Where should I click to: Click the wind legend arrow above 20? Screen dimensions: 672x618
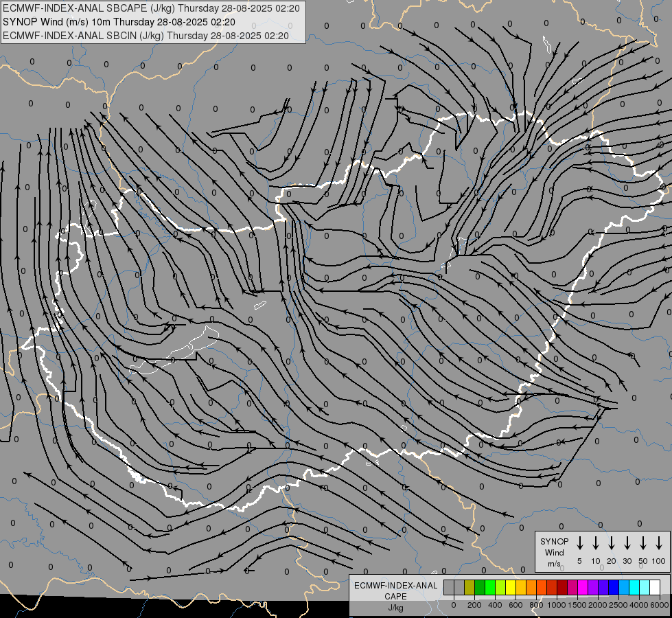612,543
